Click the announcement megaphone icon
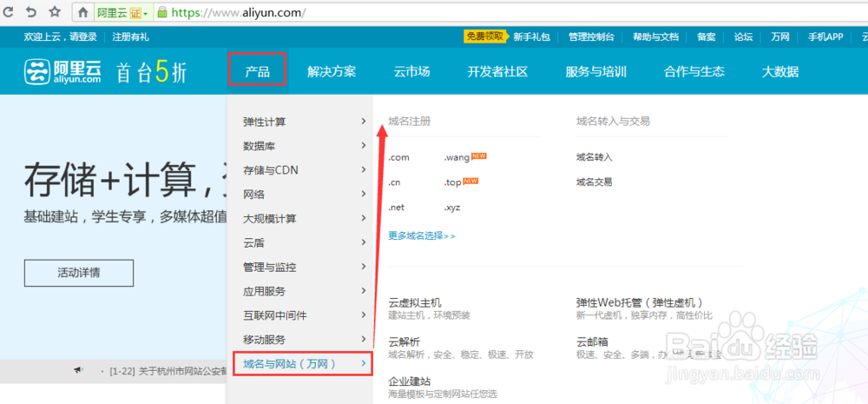The height and width of the screenshot is (404, 868). [79, 370]
